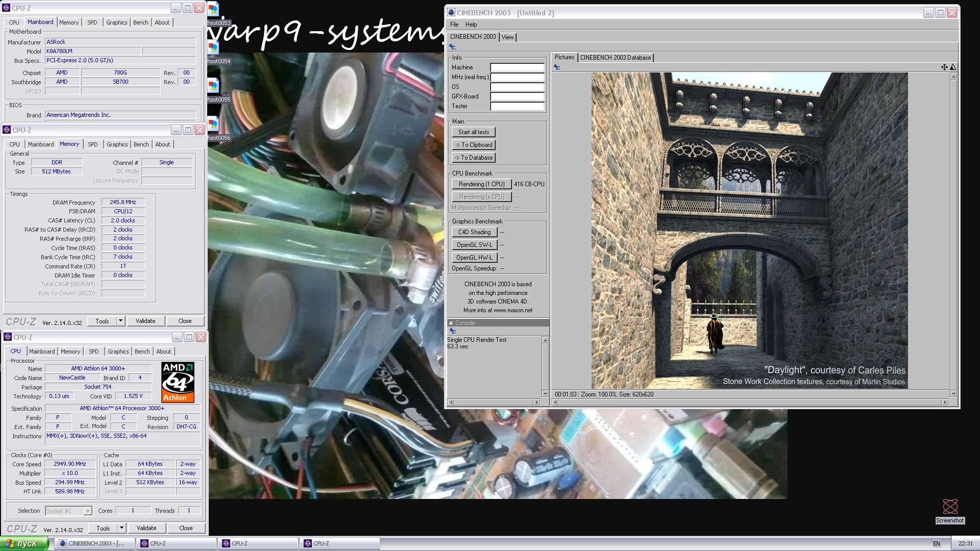Image resolution: width=980 pixels, height=551 pixels.
Task: Open the File menu in CINEBENCH
Action: [x=454, y=24]
